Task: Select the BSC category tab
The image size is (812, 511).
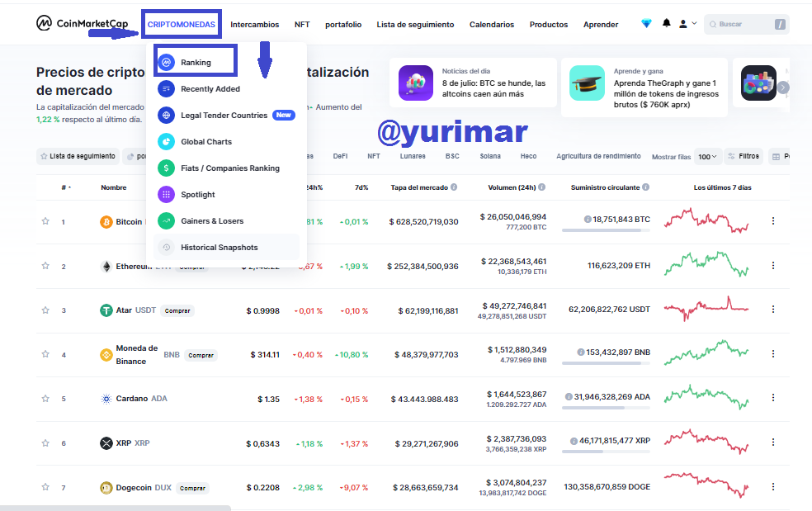Action: [x=452, y=156]
